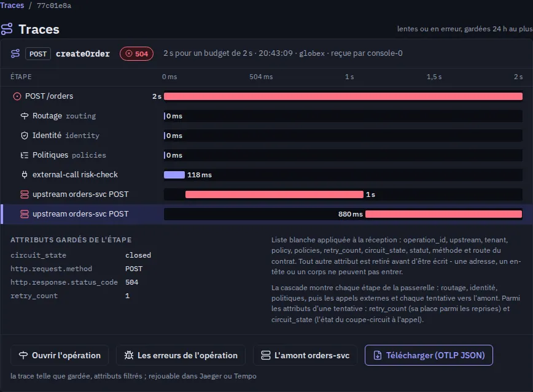533x392 pixels.
Task: Select the circuit_state attribute name
Action: click(39, 255)
